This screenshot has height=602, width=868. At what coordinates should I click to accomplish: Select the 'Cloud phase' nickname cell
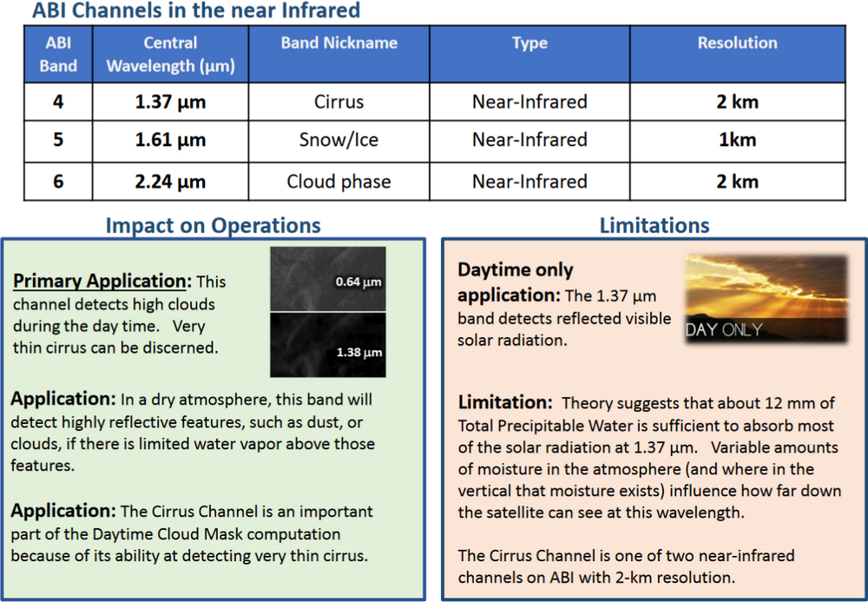339,182
